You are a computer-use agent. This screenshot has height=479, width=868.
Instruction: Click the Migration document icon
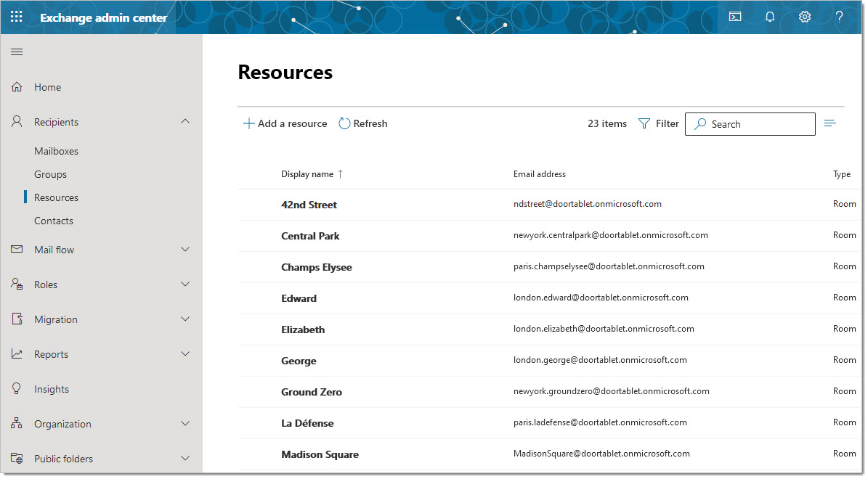(x=17, y=319)
